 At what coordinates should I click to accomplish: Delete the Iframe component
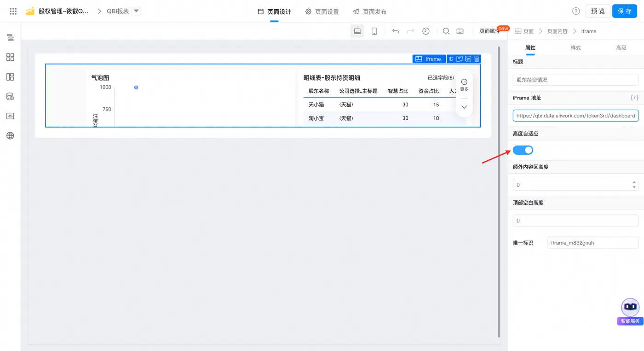tap(477, 59)
